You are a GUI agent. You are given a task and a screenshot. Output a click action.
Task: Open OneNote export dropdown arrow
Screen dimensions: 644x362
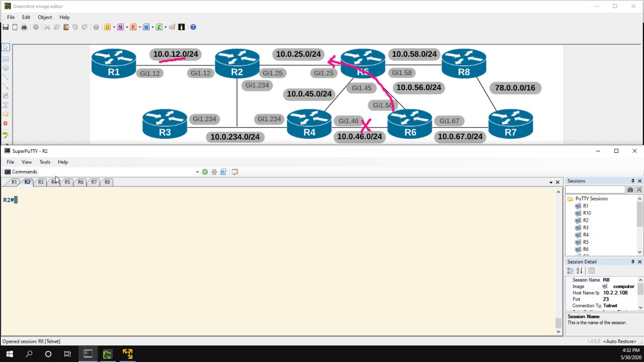click(x=127, y=27)
